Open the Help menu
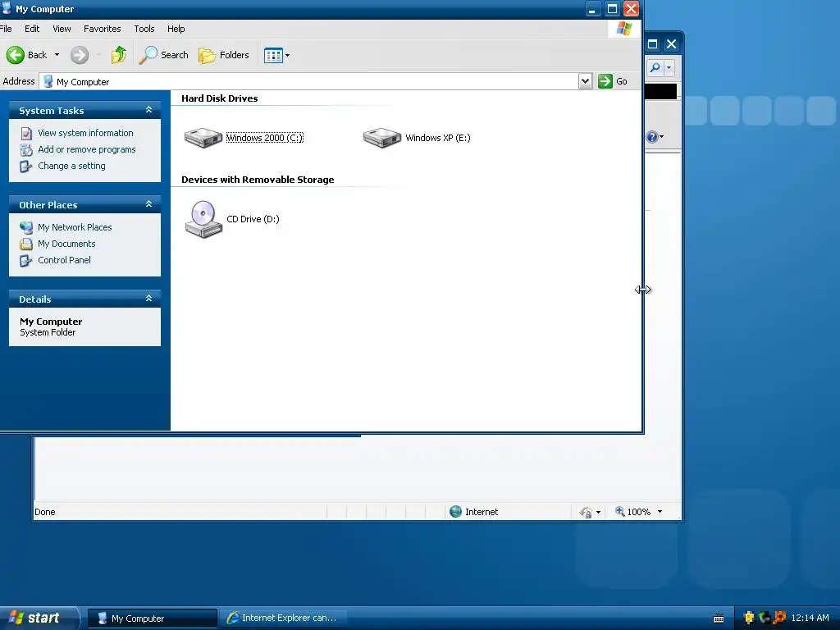 click(176, 29)
